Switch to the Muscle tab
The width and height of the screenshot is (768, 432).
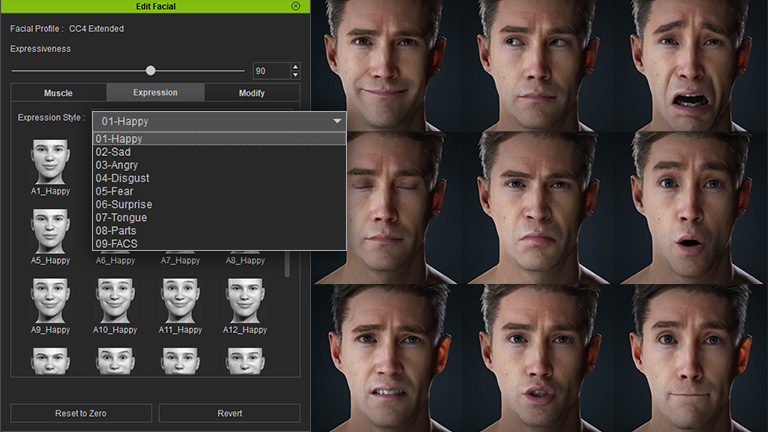[x=58, y=93]
